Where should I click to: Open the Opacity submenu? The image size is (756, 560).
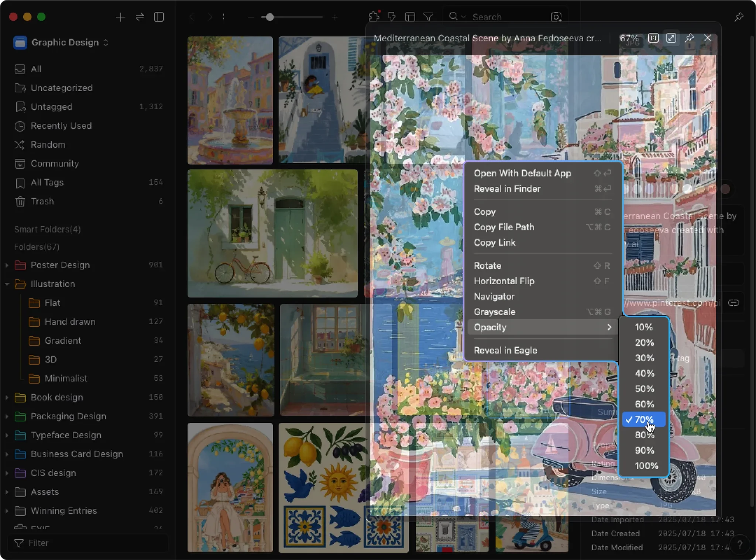[543, 327]
